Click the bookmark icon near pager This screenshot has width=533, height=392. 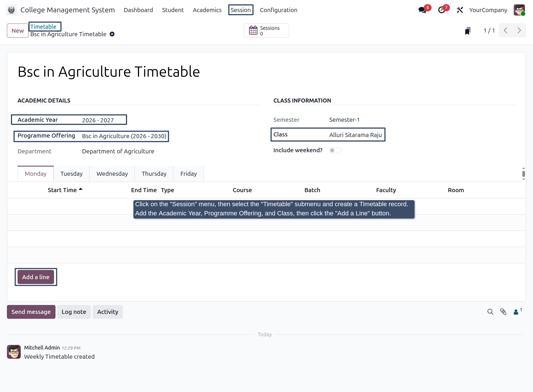click(x=468, y=30)
